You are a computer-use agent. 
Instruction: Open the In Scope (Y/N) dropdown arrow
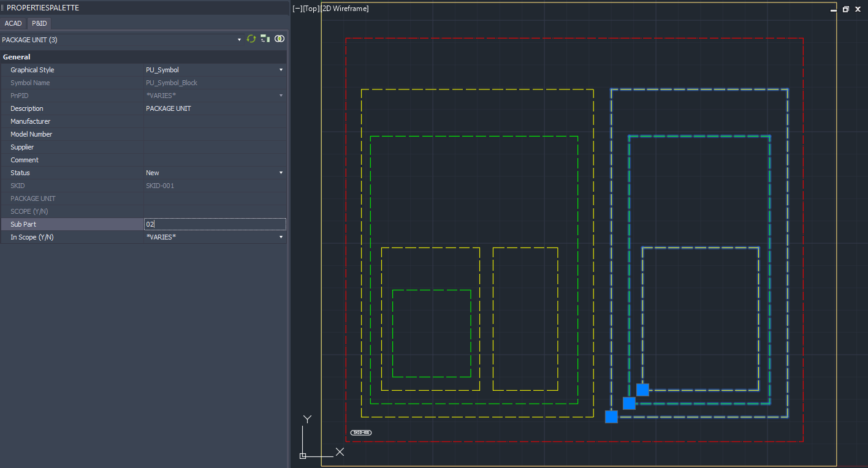coord(281,237)
